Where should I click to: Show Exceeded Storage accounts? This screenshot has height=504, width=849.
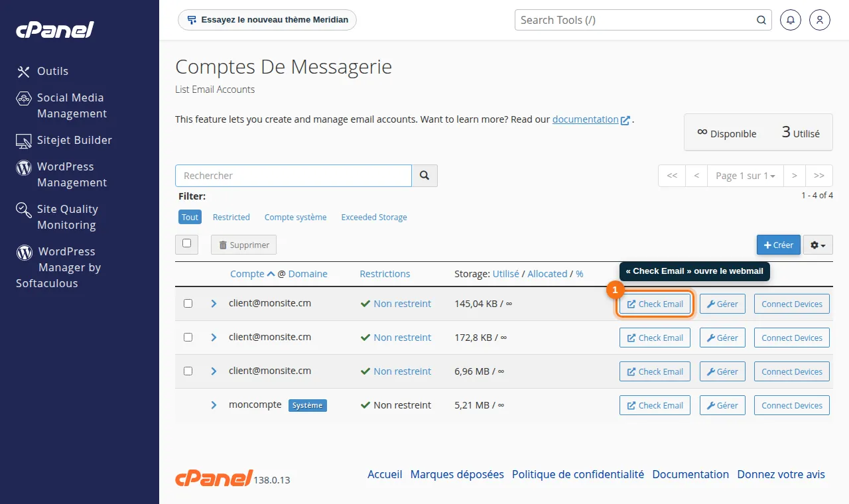pyautogui.click(x=374, y=217)
